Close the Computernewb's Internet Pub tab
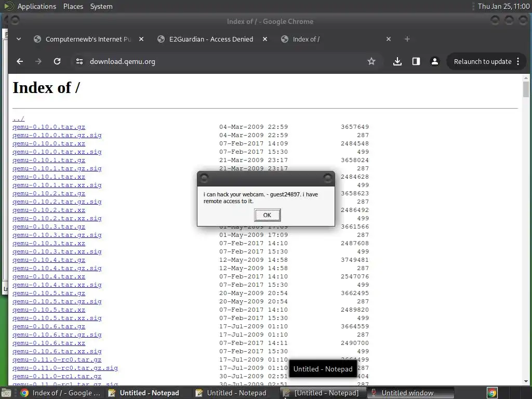 (x=141, y=39)
